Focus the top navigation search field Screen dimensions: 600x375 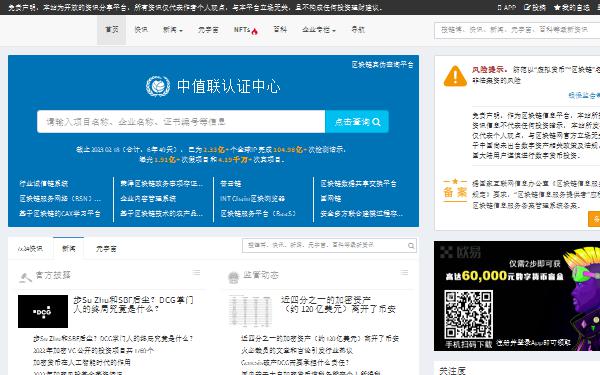(x=517, y=30)
